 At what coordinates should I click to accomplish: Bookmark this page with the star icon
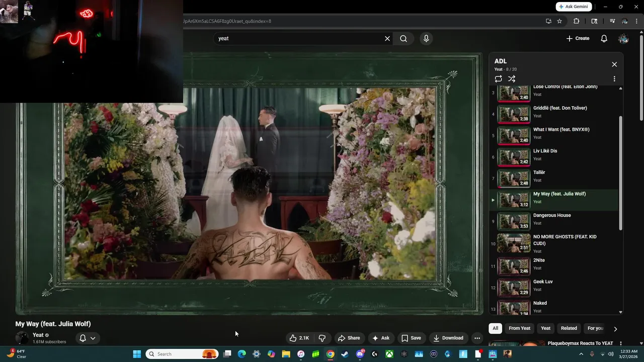(559, 21)
